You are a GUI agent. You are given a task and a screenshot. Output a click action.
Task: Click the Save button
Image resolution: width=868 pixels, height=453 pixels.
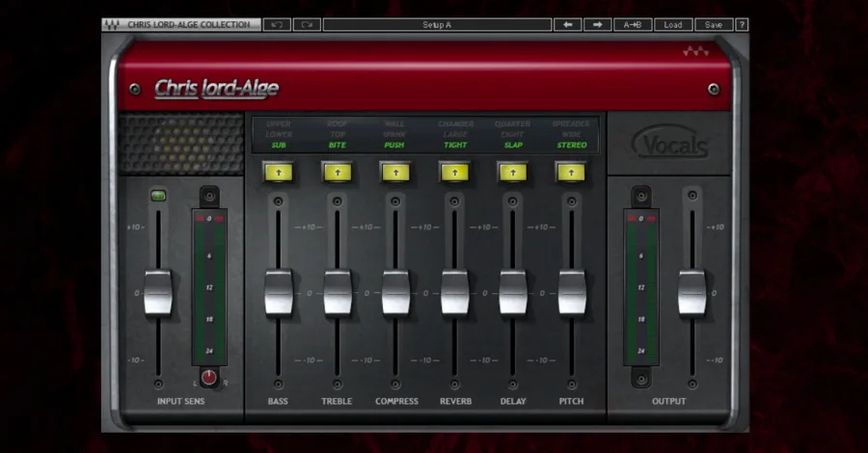click(x=714, y=25)
